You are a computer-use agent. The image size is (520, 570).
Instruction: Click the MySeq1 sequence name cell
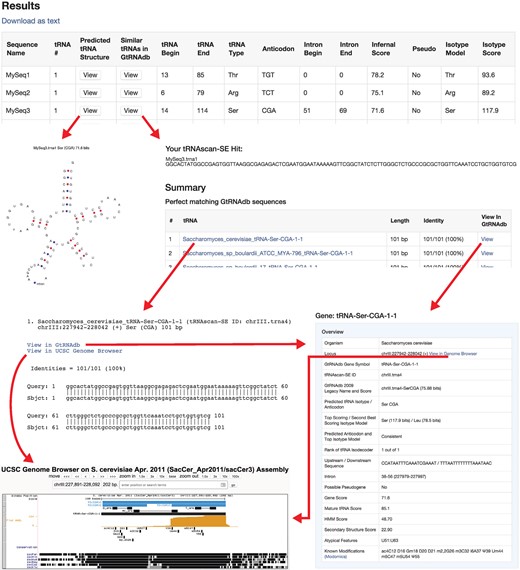point(17,75)
